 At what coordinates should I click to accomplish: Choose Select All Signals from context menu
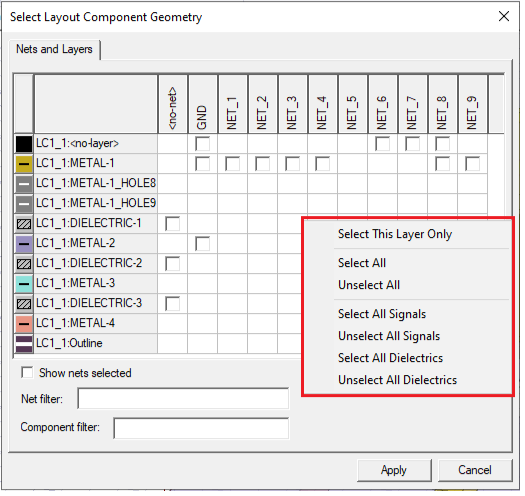click(382, 314)
